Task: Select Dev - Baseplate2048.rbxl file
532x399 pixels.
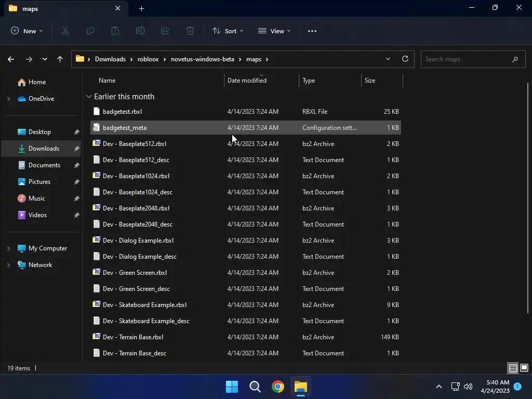Action: [x=246, y=208]
